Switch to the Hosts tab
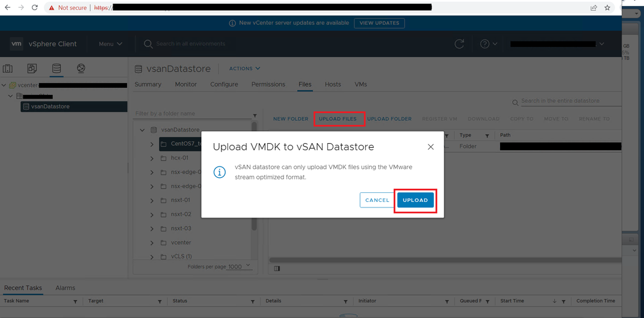Screen dimensions: 644x318 tap(333, 84)
